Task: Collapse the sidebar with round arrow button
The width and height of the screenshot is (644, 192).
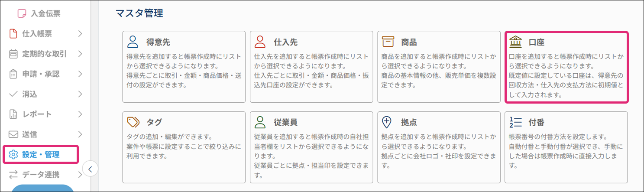Action: [90, 169]
